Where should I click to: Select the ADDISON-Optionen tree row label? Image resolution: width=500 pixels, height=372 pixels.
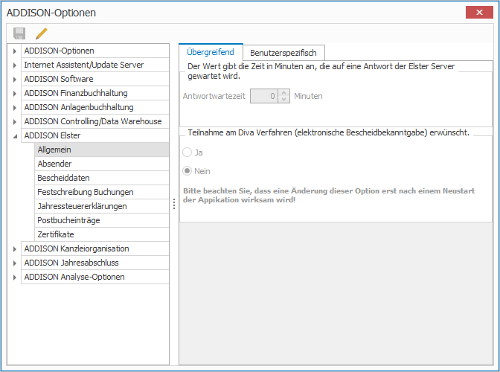pyautogui.click(x=59, y=51)
